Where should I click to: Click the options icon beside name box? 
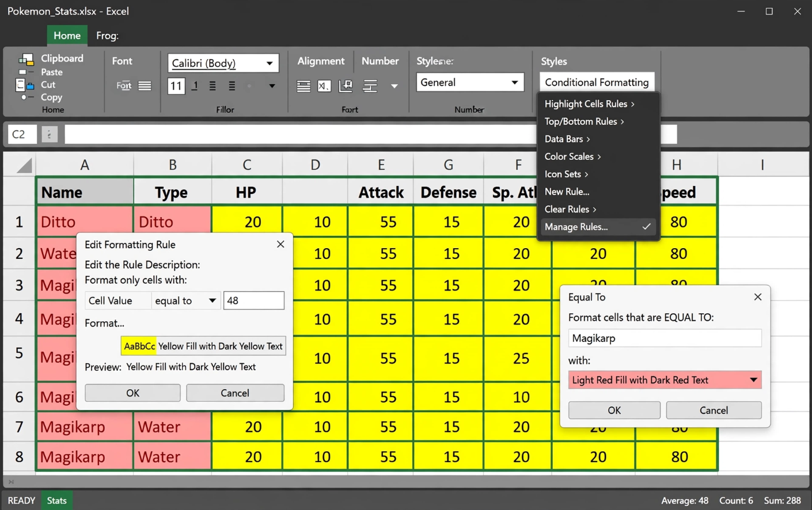50,134
